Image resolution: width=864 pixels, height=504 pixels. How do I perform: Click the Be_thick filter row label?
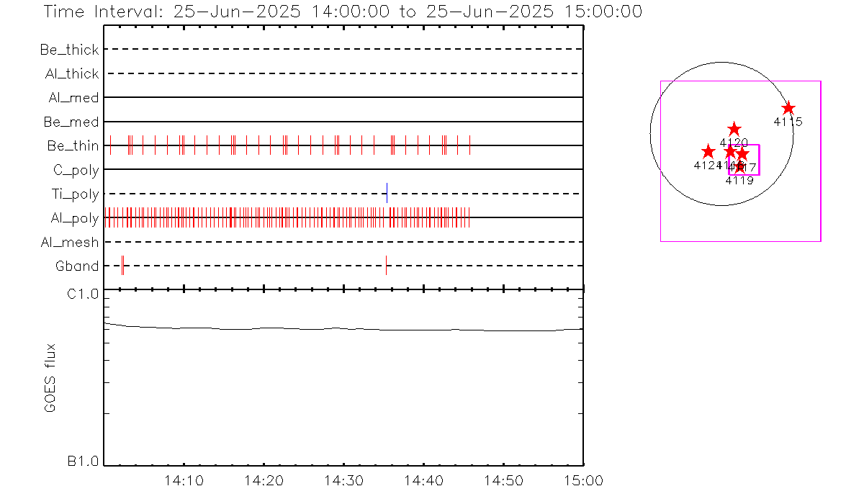click(x=70, y=50)
